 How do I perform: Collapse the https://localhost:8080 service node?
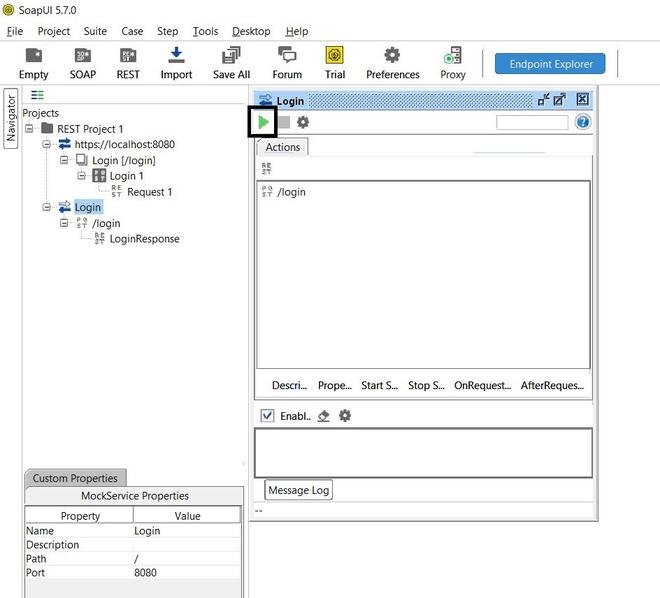point(47,144)
